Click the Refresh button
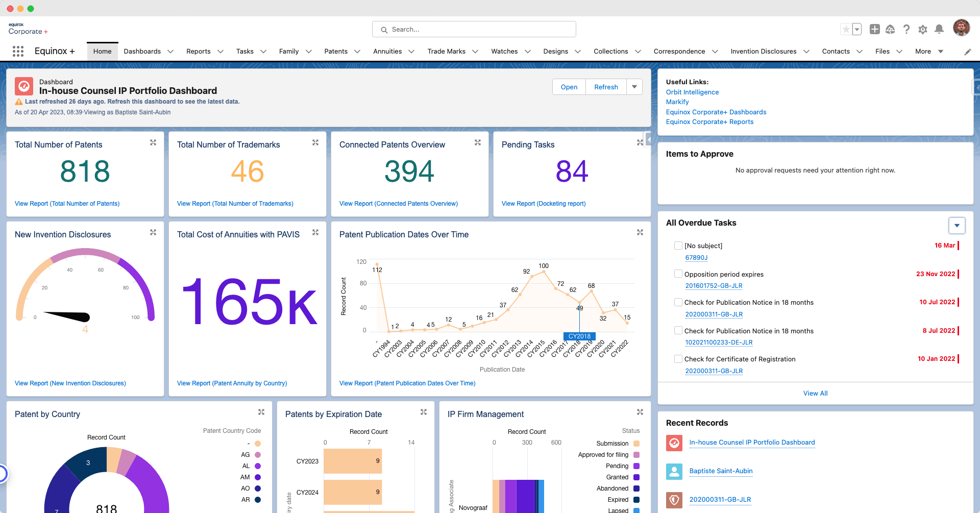Screen dimensions: 980x513 click(606, 87)
